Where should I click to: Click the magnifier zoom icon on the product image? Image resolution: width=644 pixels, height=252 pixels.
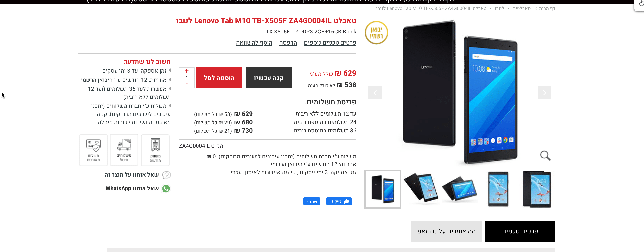545,156
